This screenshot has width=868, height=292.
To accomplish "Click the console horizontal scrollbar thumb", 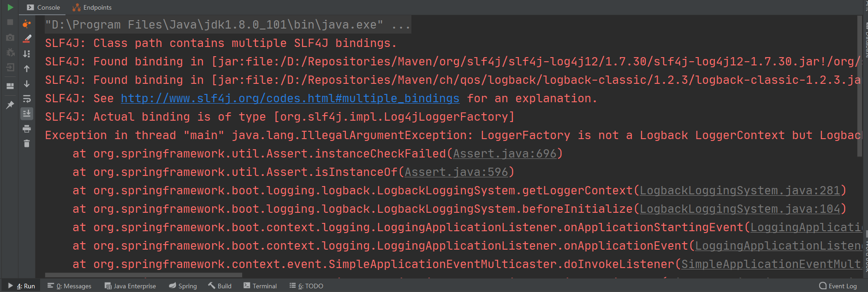I will click(x=143, y=275).
